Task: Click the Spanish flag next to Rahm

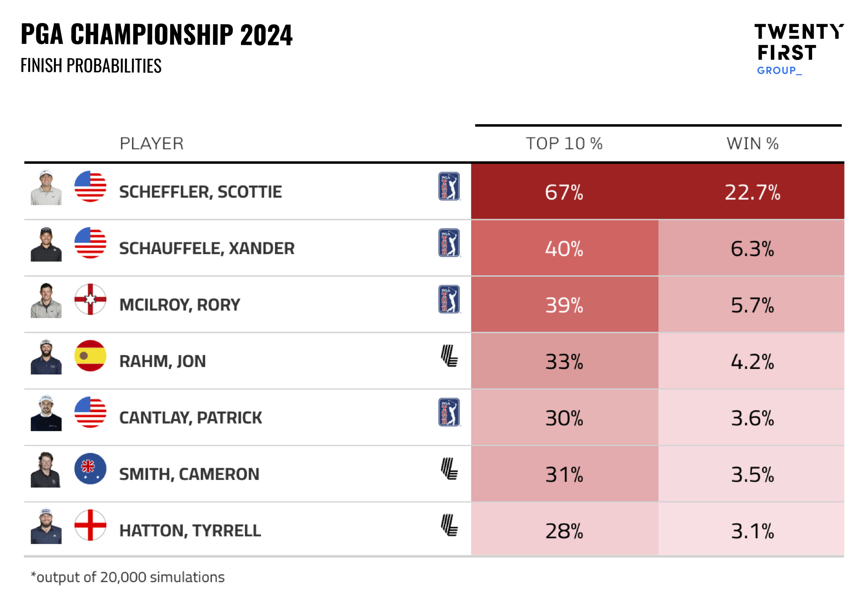Action: click(90, 355)
